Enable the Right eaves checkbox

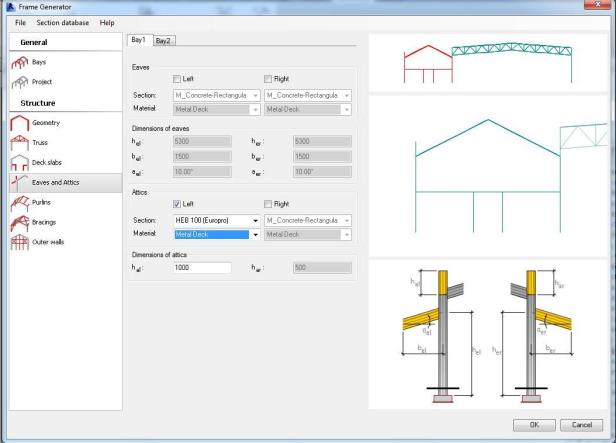click(x=268, y=78)
